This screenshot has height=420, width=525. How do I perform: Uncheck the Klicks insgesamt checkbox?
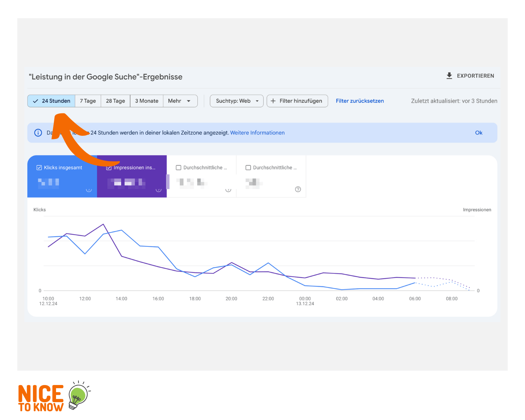[x=39, y=168]
